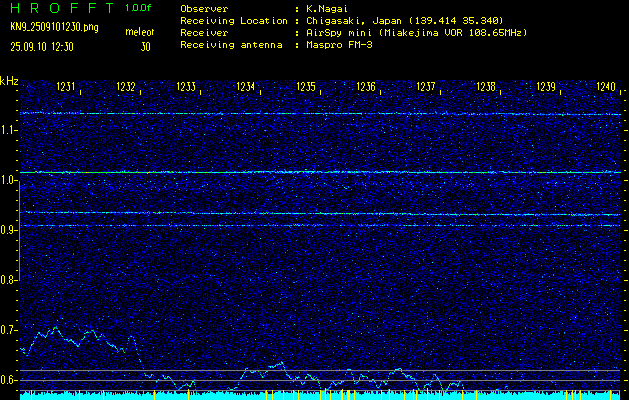Viewport: 629px width, 400px height.
Task: Click the 1238 time marker
Action: coord(486,86)
